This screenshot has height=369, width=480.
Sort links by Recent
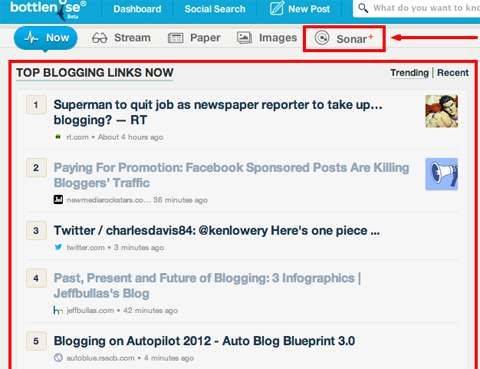point(453,73)
